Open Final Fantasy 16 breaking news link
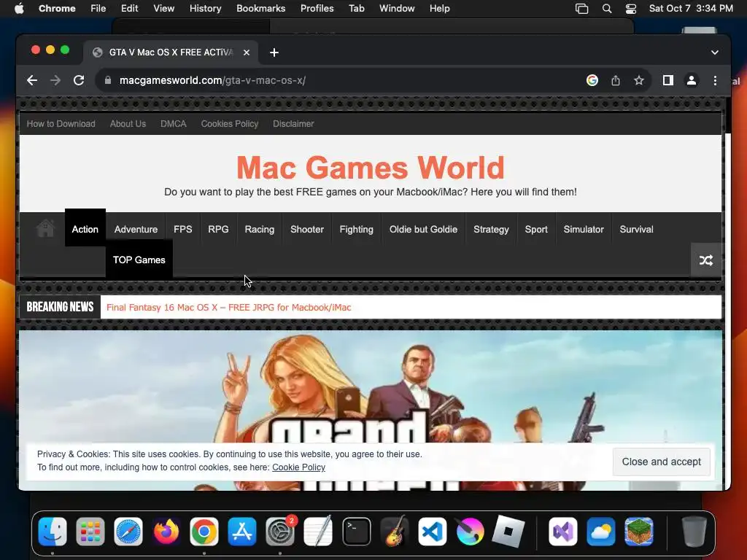 [228, 307]
